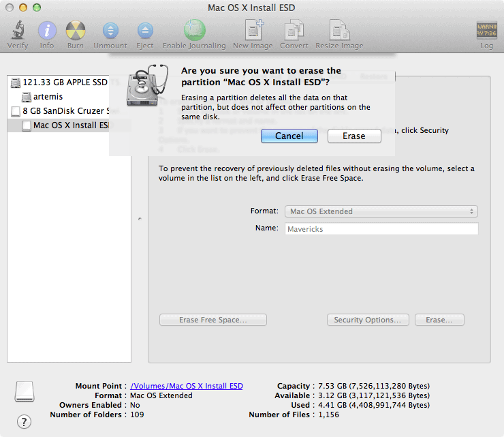
Task: Unmount the volume via toolbar icon
Action: (110, 31)
